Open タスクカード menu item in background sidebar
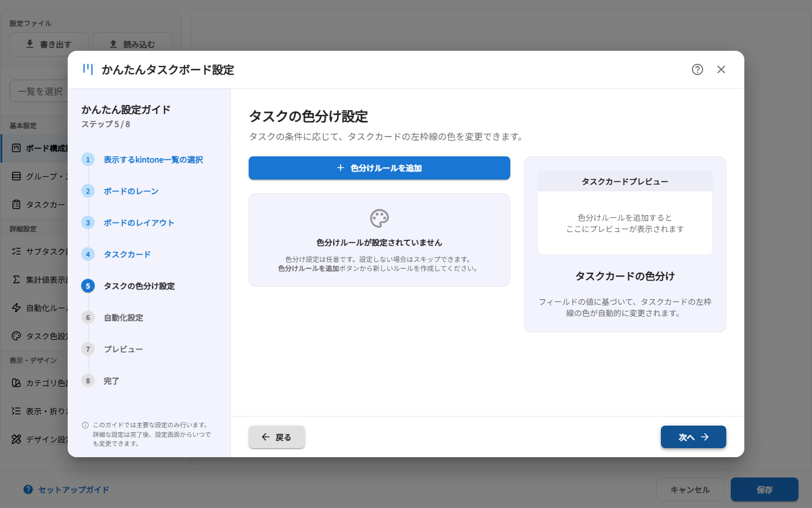 click(34, 204)
